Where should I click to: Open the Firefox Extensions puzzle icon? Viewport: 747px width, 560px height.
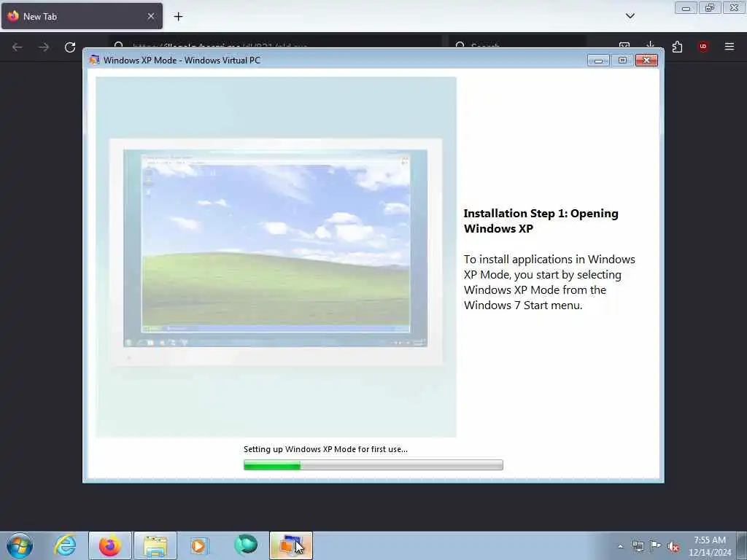click(677, 47)
